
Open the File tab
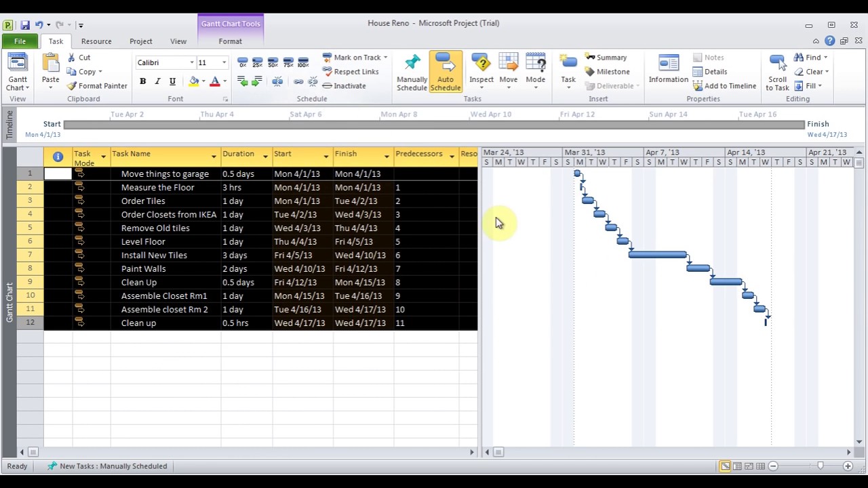20,41
